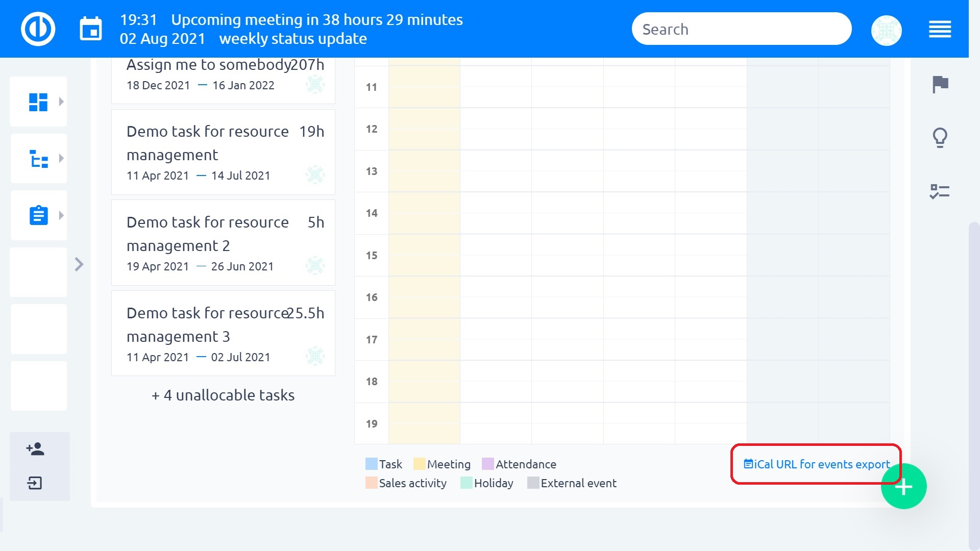980x551 pixels.
Task: Open the dashboard sidebar icon
Action: pos(38,102)
